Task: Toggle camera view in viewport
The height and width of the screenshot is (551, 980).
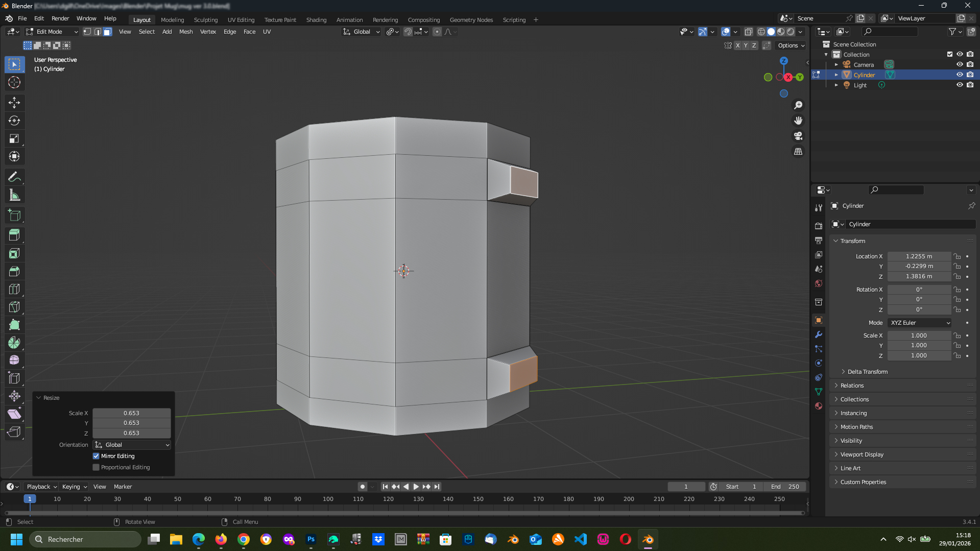Action: coord(798,136)
